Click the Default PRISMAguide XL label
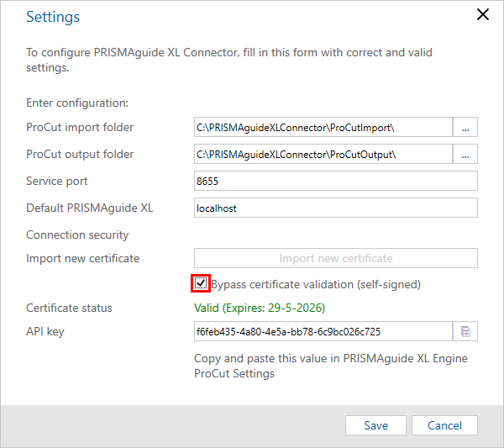 click(90, 208)
